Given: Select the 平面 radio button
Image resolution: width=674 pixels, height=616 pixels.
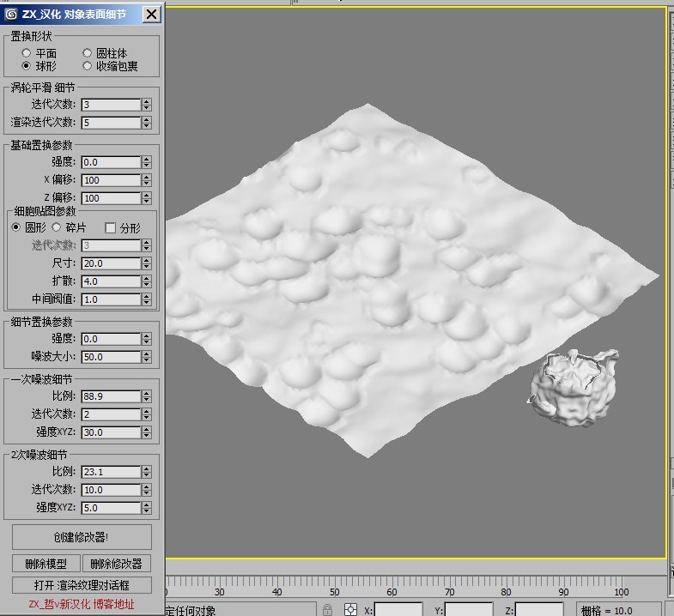Looking at the screenshot, I should (x=27, y=53).
